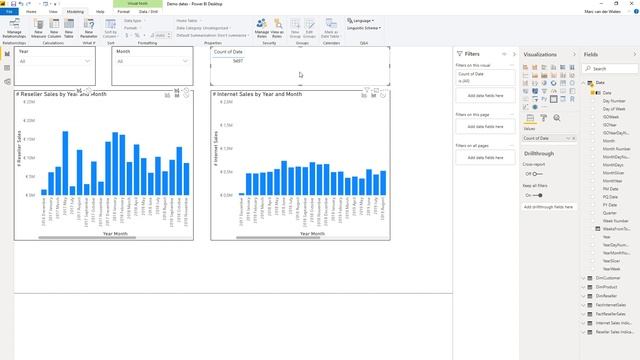Add a New Parameter
Screen dimensions: 640x360
click(89, 28)
